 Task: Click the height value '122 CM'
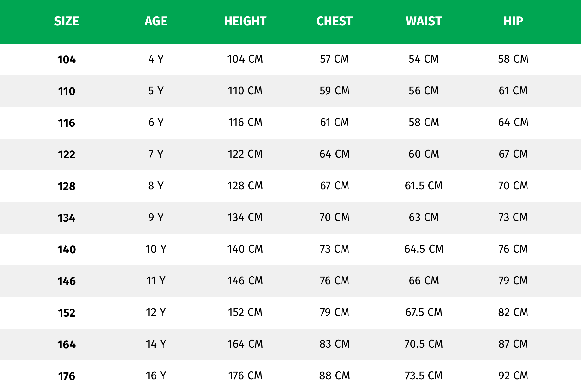click(x=245, y=154)
